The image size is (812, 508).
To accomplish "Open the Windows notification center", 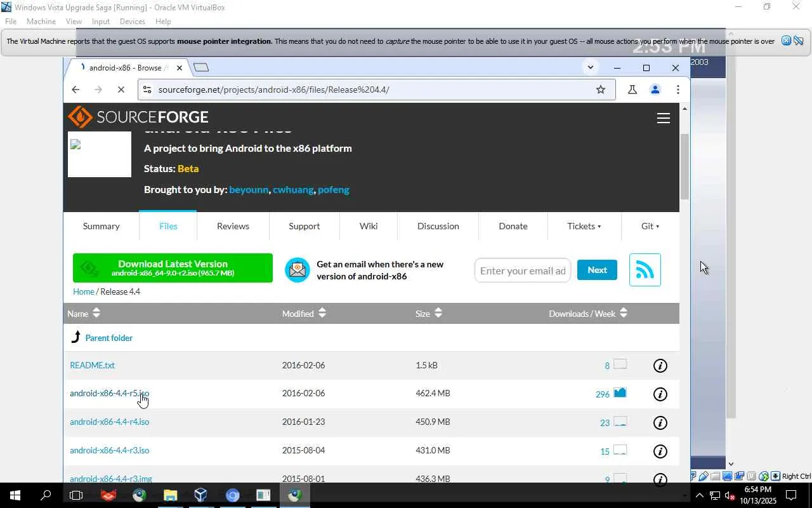I will pos(791,495).
